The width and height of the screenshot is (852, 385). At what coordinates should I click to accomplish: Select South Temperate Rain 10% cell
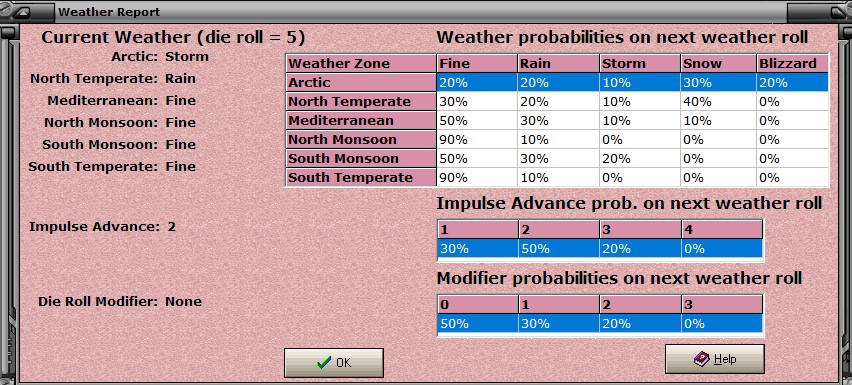click(x=559, y=178)
